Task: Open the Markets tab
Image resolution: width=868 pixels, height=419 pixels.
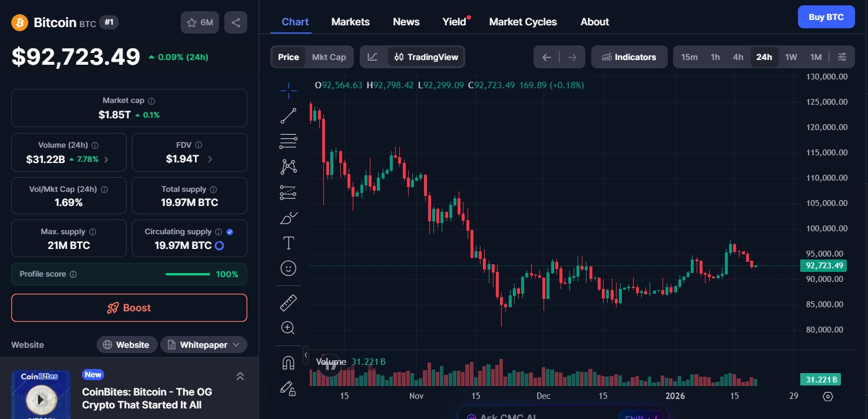Action: click(x=350, y=22)
